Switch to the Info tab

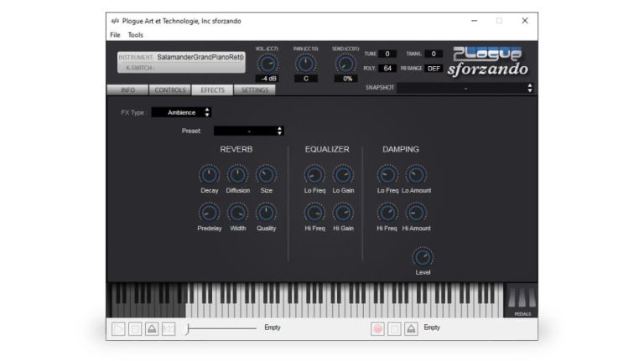tap(127, 90)
